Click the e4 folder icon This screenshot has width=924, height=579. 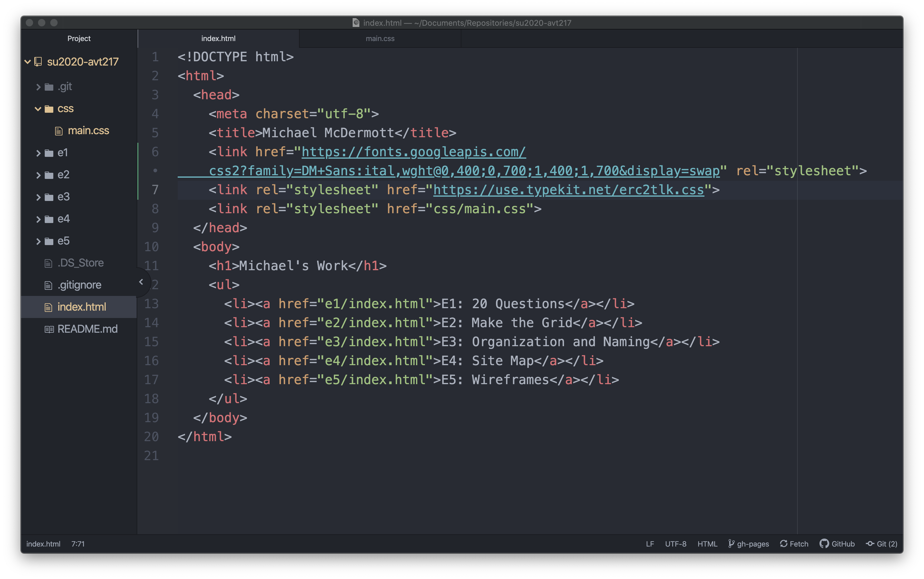pos(49,219)
